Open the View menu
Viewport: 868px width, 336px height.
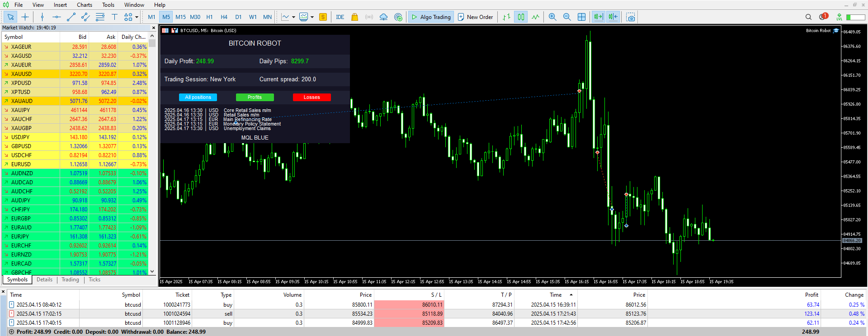38,5
